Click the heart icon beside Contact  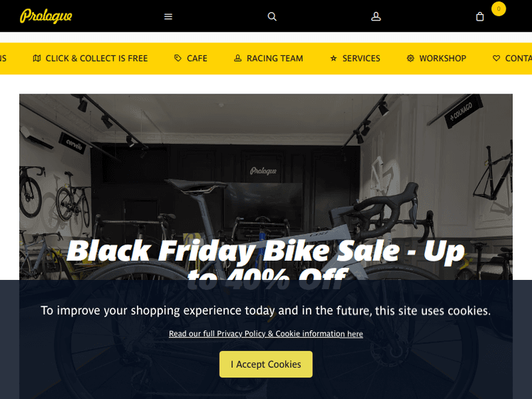[x=497, y=58]
